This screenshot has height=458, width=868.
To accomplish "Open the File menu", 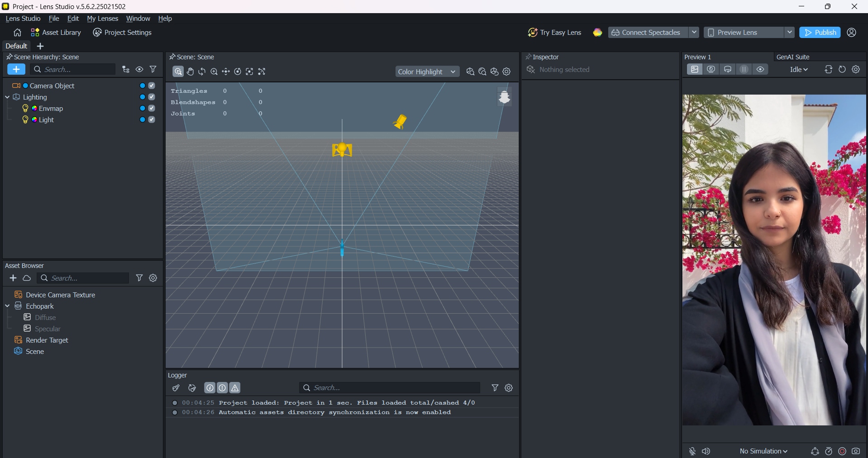I will coord(54,19).
